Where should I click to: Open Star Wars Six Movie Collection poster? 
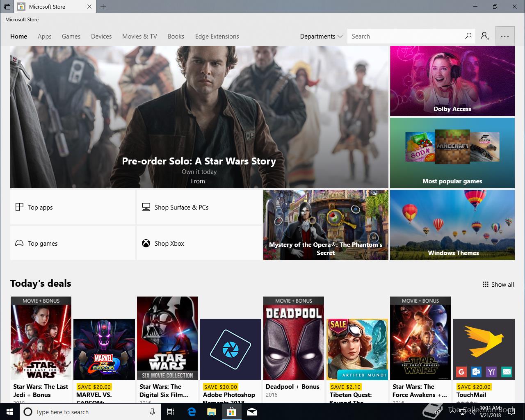pos(167,338)
